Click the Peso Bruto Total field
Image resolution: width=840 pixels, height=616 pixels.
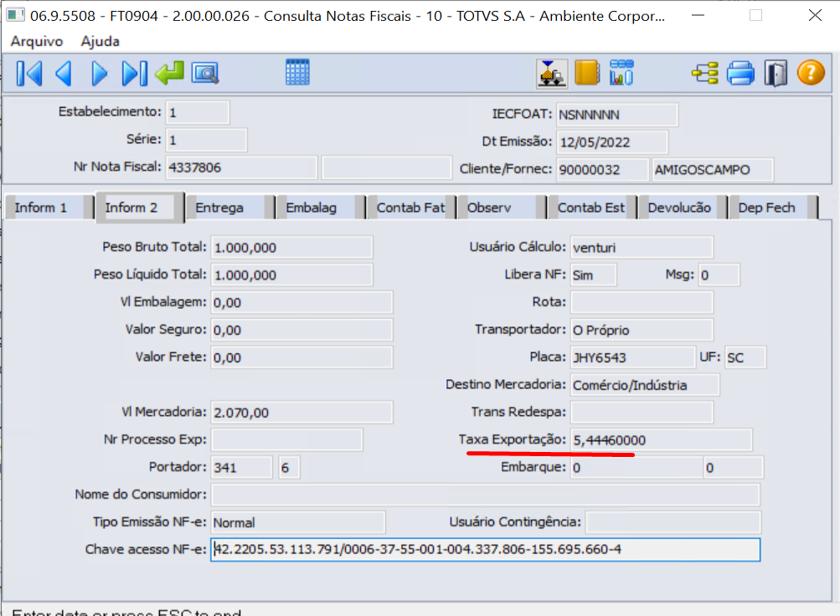[x=292, y=247]
